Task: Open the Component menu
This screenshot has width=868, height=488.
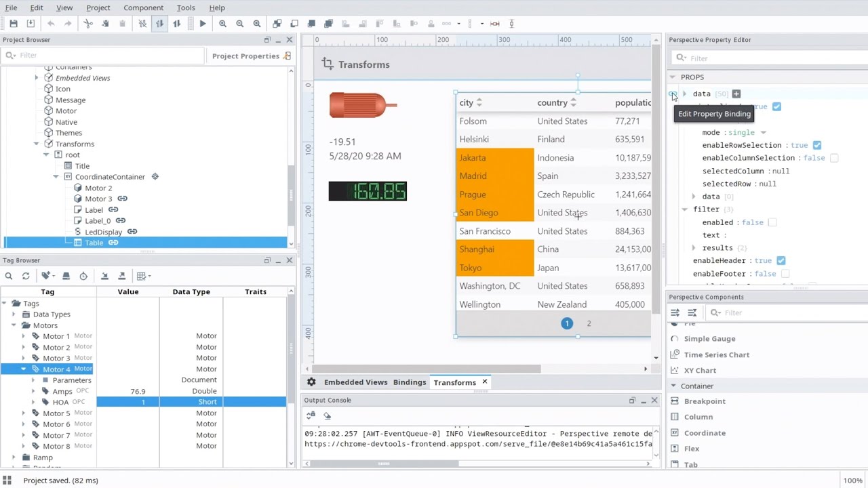Action: (144, 7)
